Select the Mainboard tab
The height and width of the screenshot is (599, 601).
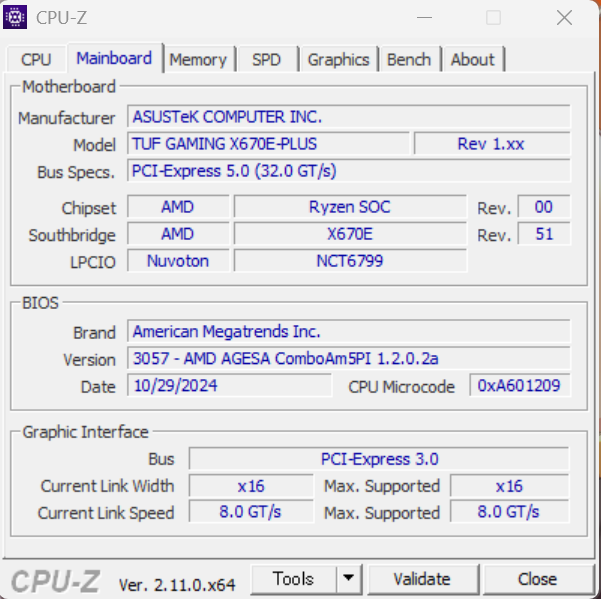tap(115, 58)
